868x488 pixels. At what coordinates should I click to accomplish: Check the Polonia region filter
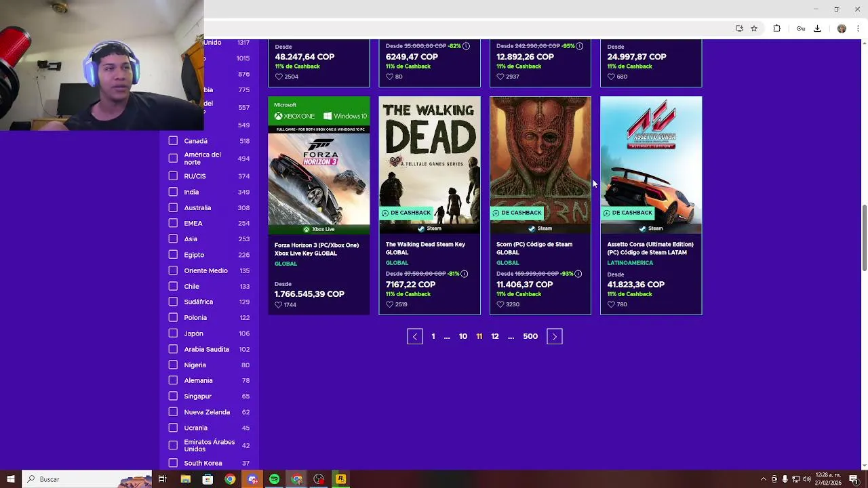coord(173,317)
